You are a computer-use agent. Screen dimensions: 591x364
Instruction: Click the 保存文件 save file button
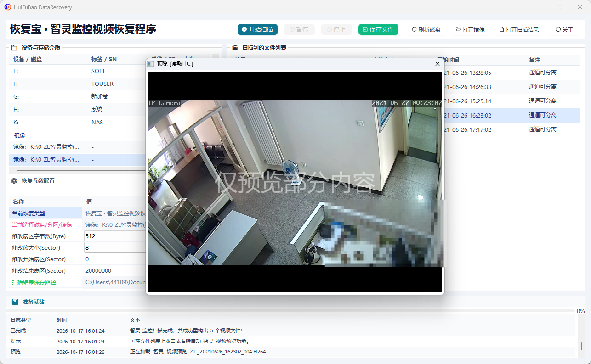[x=378, y=29]
